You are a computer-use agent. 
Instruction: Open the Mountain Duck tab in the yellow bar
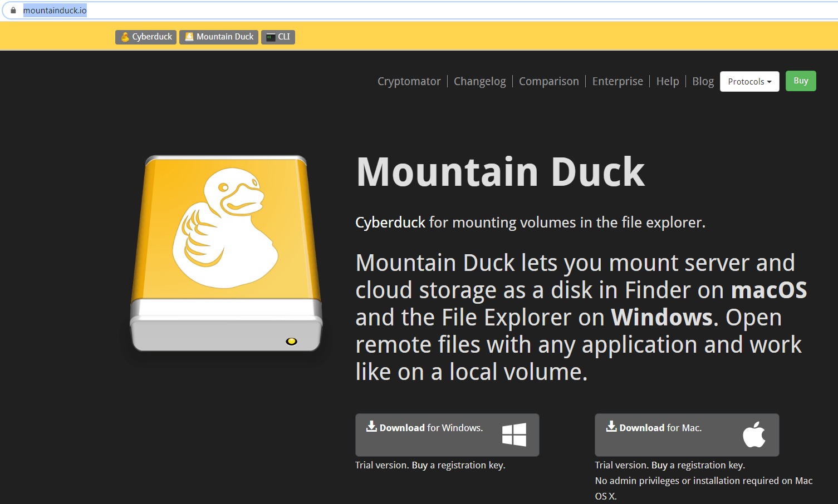click(219, 37)
